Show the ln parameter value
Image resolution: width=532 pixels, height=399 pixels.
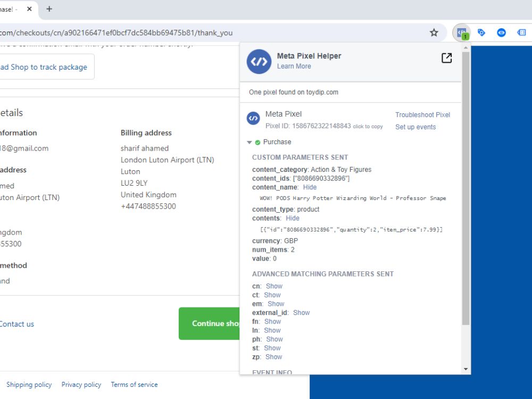click(272, 330)
